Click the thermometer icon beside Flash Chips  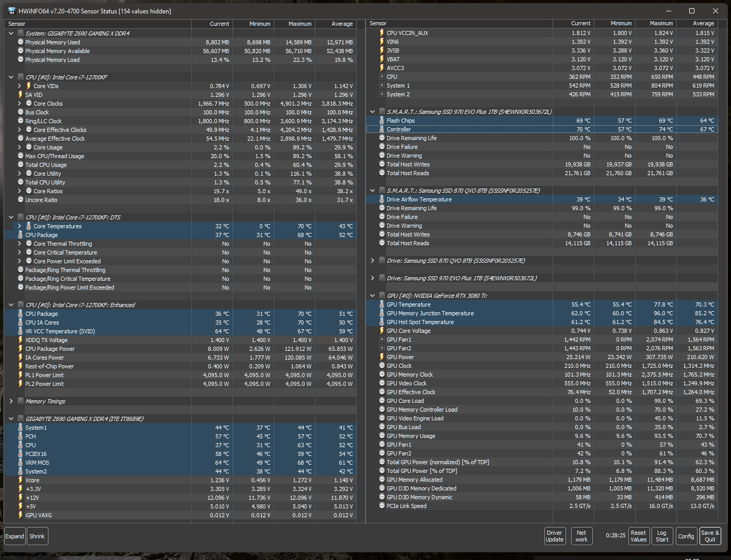tap(382, 121)
